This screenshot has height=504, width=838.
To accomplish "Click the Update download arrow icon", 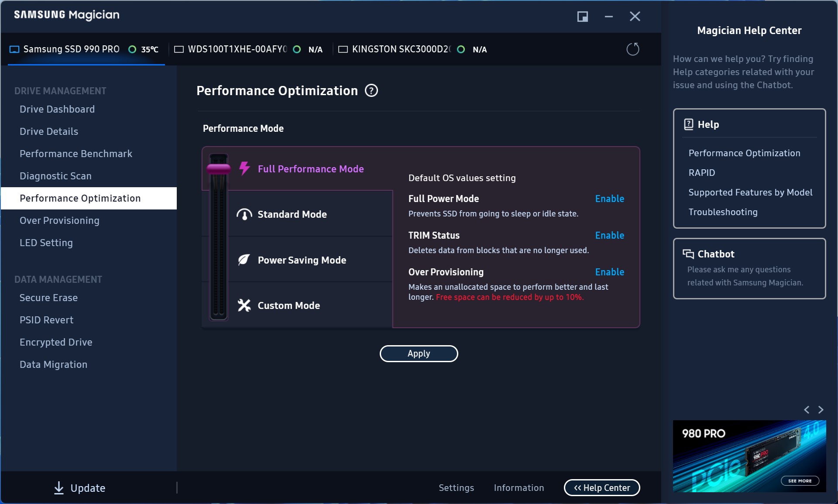I will point(58,488).
